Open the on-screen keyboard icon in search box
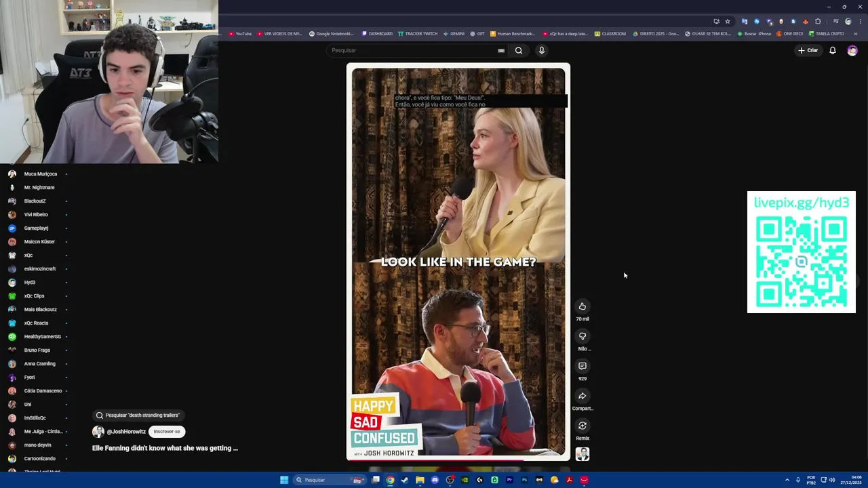 click(501, 50)
